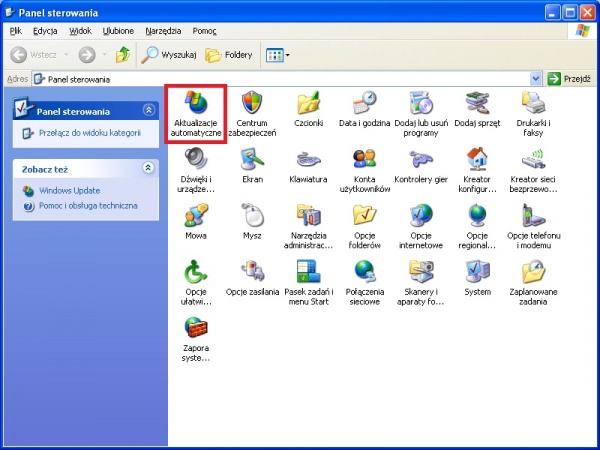600x450 pixels.
Task: Open the Mysz mouse icon
Action: pos(252,221)
